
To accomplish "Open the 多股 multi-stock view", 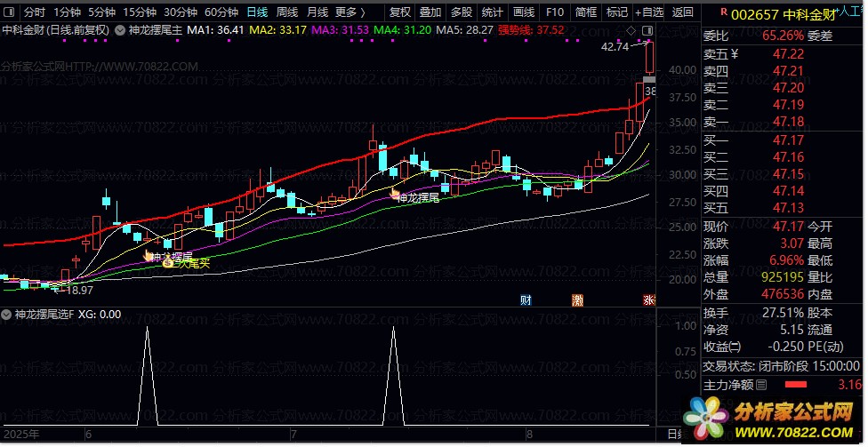I will pos(461,12).
